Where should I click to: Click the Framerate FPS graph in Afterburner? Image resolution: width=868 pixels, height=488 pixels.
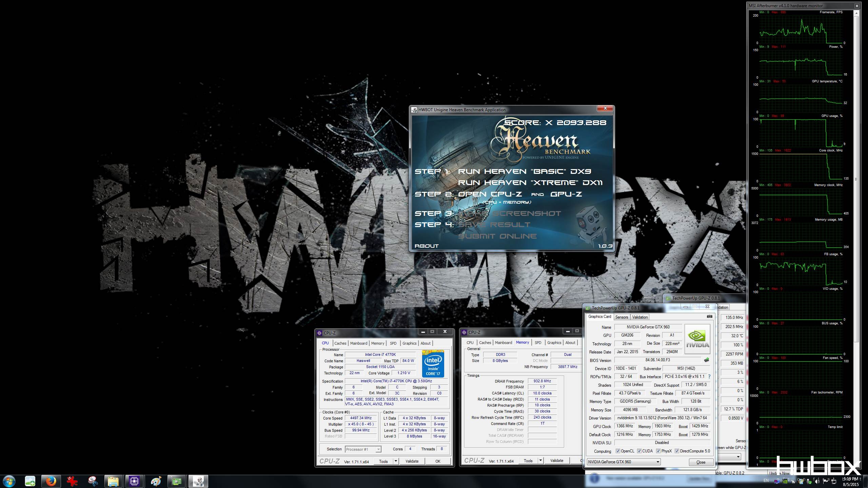[x=801, y=29]
